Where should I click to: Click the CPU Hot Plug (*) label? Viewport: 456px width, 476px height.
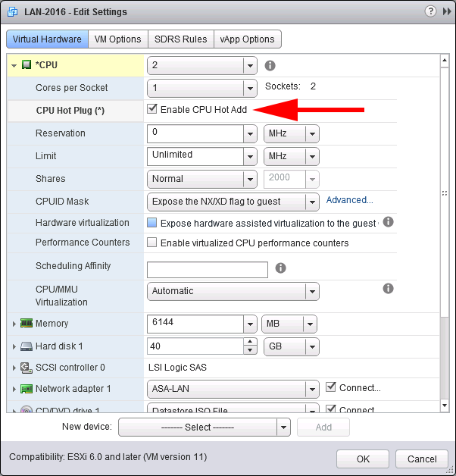click(x=70, y=111)
